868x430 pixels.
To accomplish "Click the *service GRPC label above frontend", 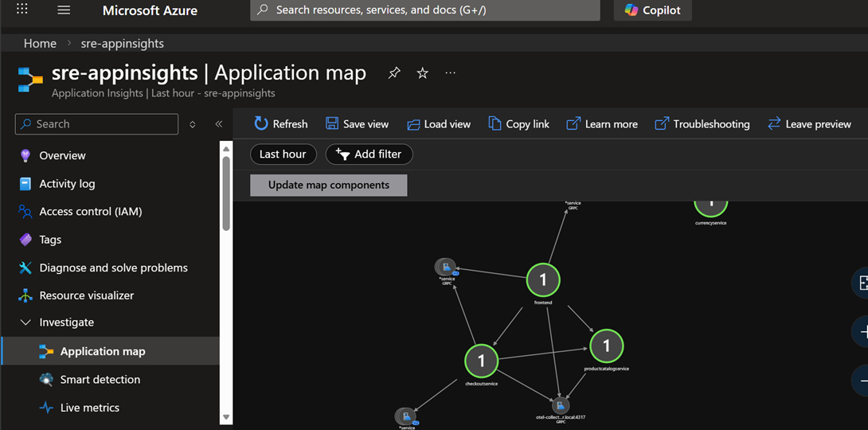I will click(x=573, y=205).
